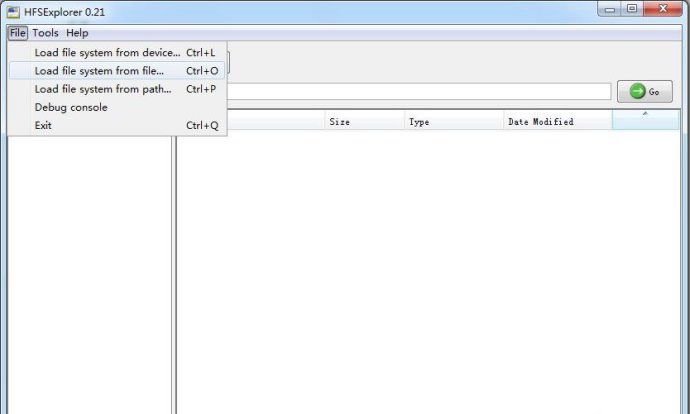The height and width of the screenshot is (414, 690).
Task: Maximize the HFSExplorer window
Action: [x=632, y=9]
